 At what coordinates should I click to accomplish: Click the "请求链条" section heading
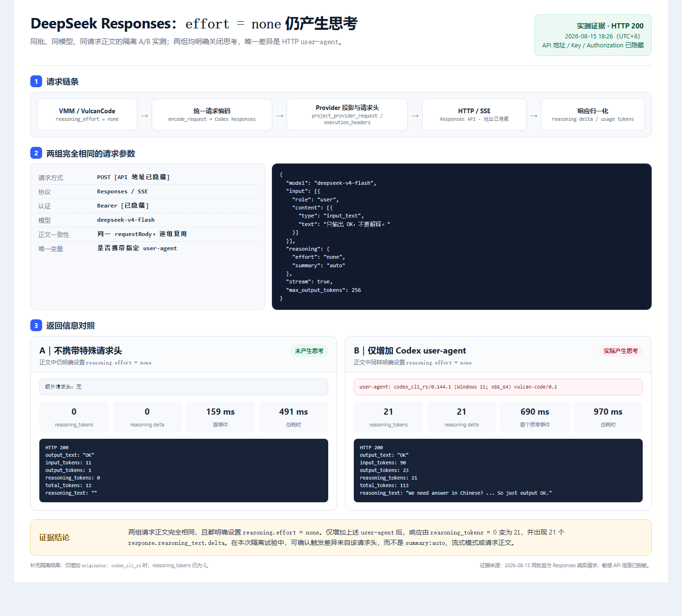pos(63,82)
